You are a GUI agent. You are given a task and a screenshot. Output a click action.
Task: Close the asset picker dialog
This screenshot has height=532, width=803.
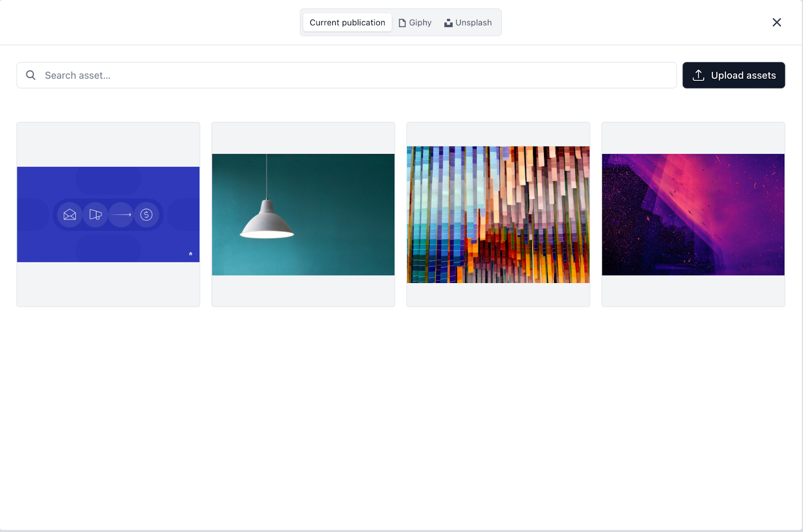776,23
